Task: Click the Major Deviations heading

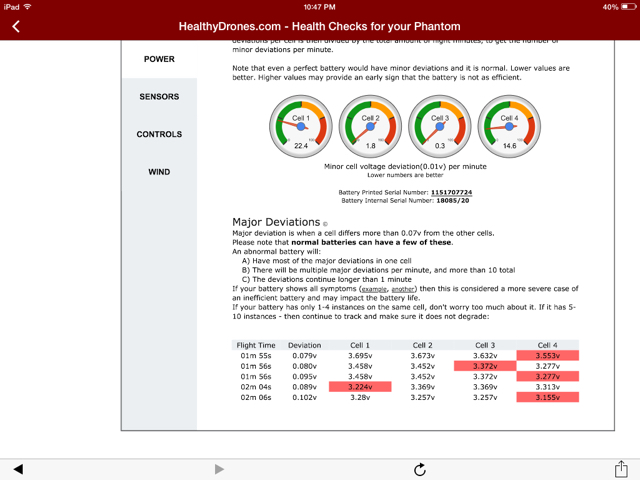Action: [x=276, y=222]
